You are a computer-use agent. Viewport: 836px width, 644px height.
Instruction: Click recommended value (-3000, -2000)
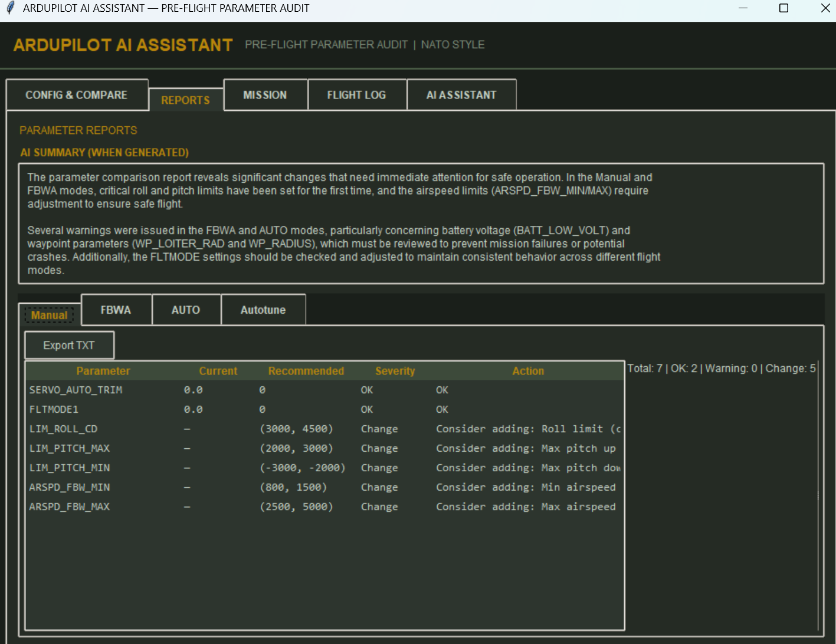[303, 468]
